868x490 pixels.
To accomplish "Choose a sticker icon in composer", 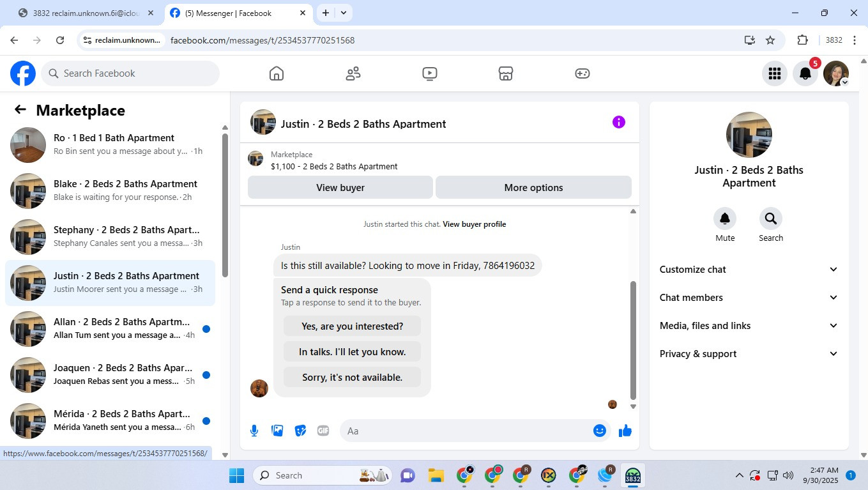I will pyautogui.click(x=300, y=431).
